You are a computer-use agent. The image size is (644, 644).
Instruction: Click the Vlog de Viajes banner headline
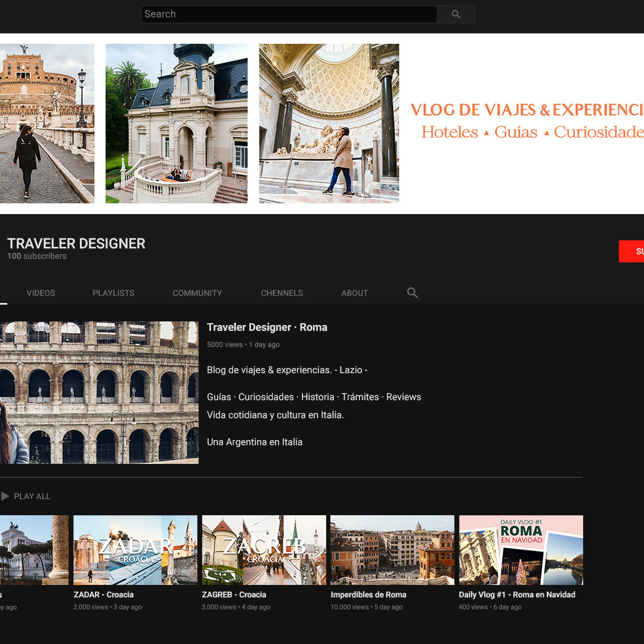(527, 110)
